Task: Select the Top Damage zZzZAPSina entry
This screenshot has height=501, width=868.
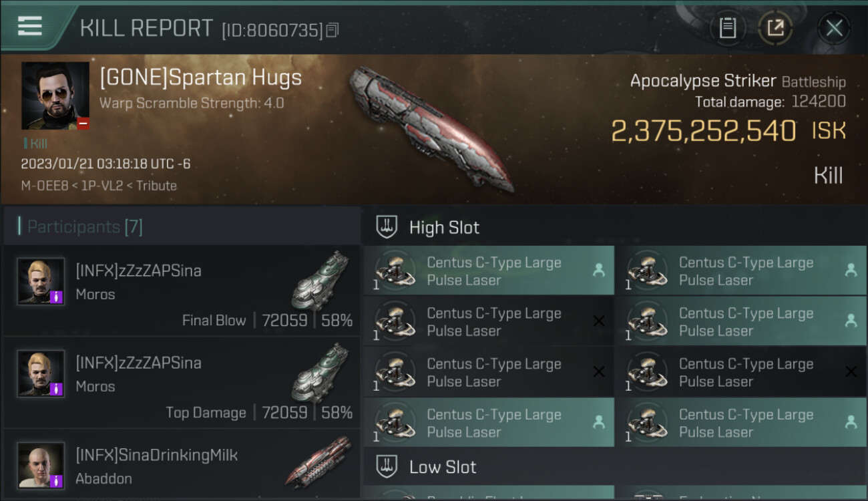Action: pyautogui.click(x=180, y=384)
